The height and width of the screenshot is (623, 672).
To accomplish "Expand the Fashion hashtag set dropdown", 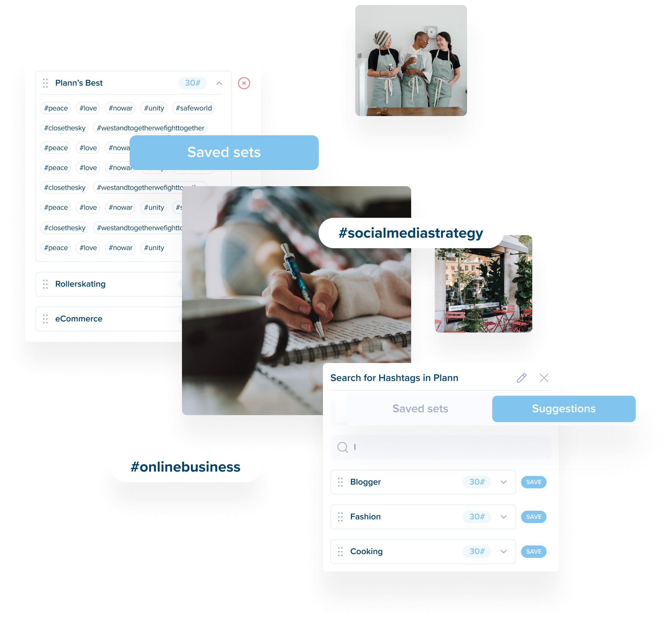I will [502, 517].
